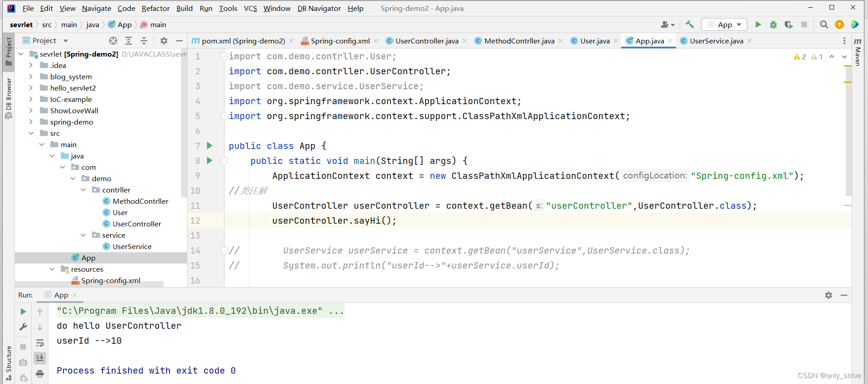Close the App.java editor tab
The width and height of the screenshot is (868, 384).
[x=670, y=41]
